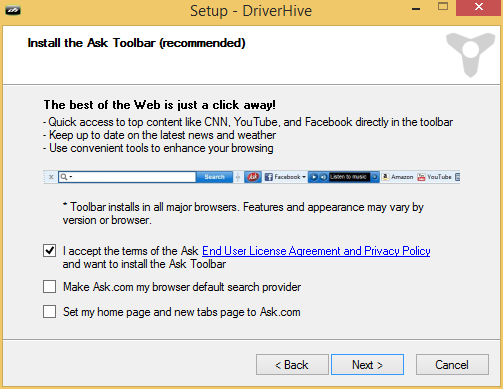This screenshot has width=503, height=389.
Task: Click the toolbar preview image
Action: point(252,177)
